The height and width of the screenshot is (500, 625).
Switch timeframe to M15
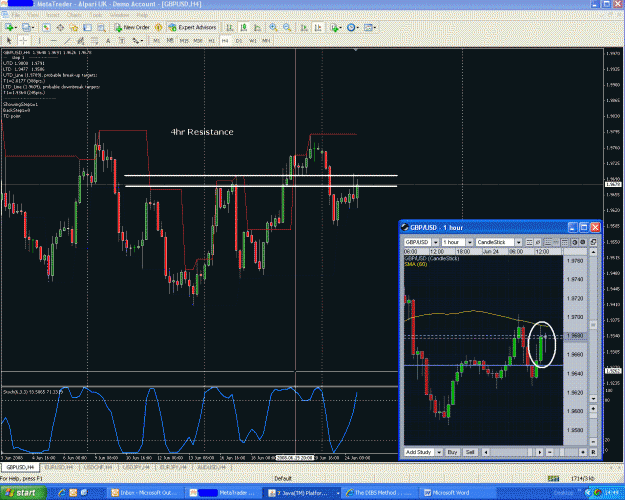coord(184,40)
